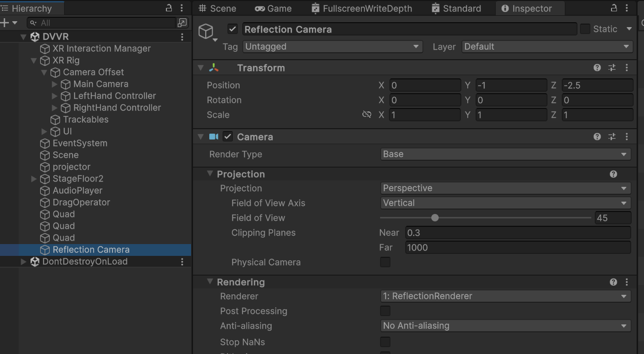The height and width of the screenshot is (354, 644).
Task: Open the Transform component context menu icon
Action: pyautogui.click(x=627, y=68)
